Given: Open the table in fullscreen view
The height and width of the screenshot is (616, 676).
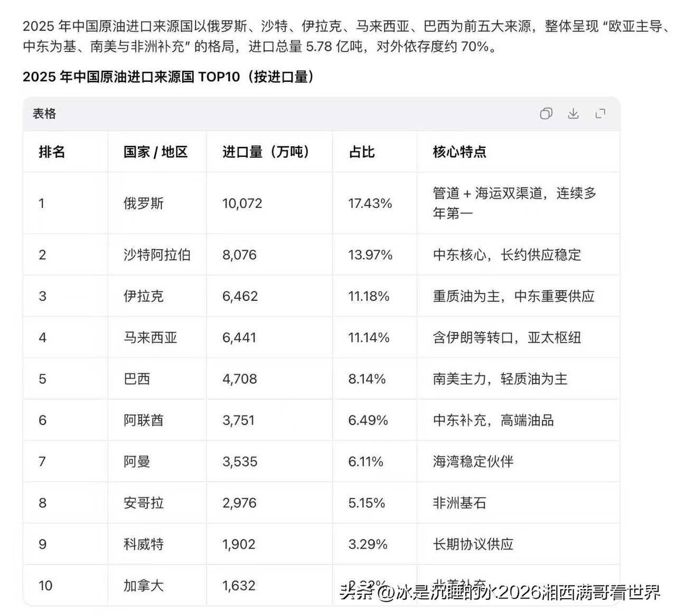Looking at the screenshot, I should tap(599, 113).
